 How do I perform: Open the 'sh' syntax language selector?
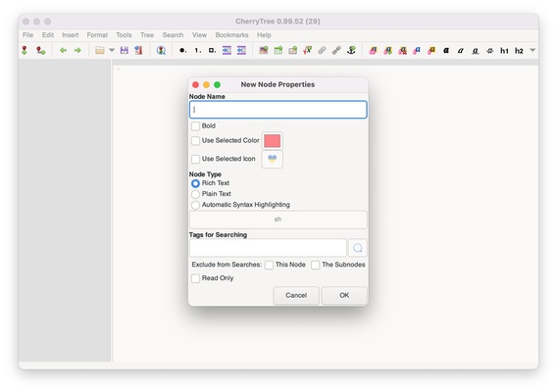tap(278, 220)
